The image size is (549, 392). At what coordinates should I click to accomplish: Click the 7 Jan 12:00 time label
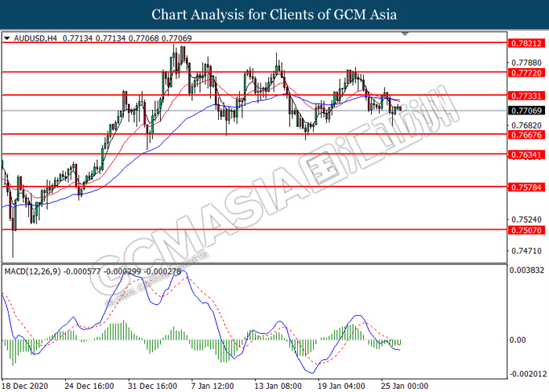(x=213, y=386)
